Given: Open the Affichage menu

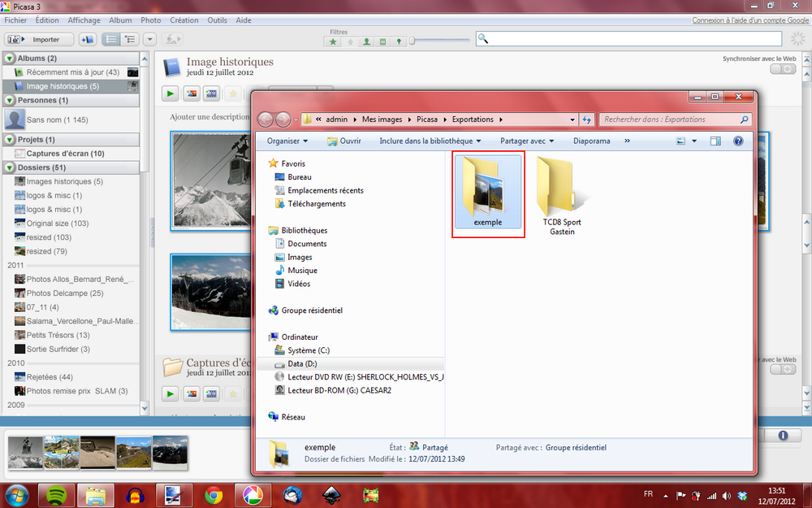Looking at the screenshot, I should coord(84,20).
